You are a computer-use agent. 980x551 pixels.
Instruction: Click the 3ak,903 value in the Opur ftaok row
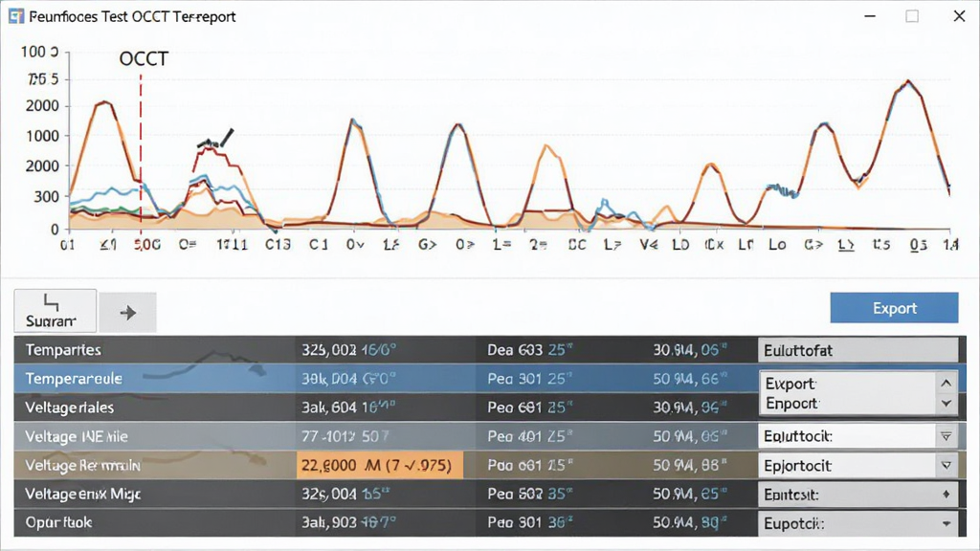tap(348, 522)
